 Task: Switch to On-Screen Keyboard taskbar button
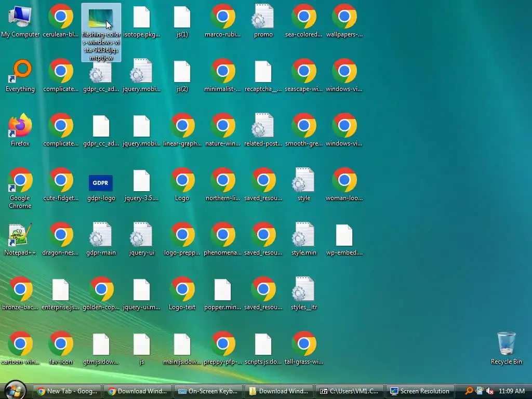[208, 391]
